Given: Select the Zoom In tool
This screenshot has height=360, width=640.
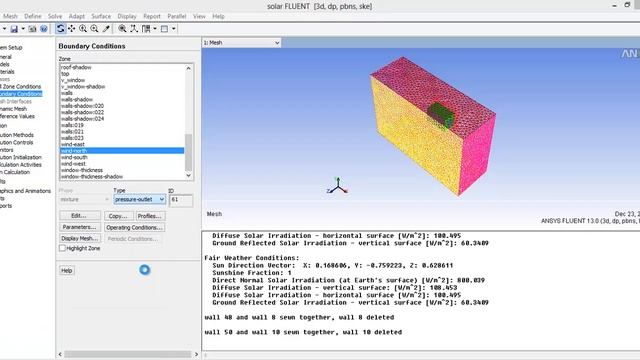Looking at the screenshot, I should click(83, 29).
